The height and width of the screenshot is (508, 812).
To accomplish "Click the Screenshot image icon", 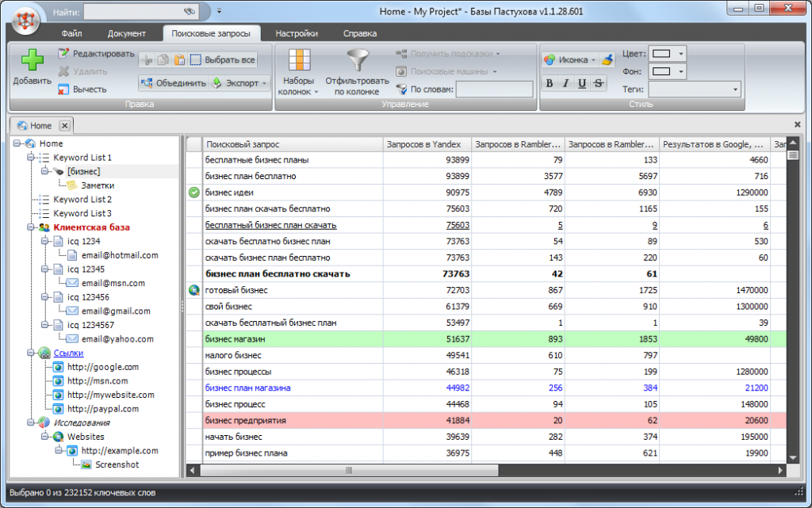I will click(x=86, y=464).
